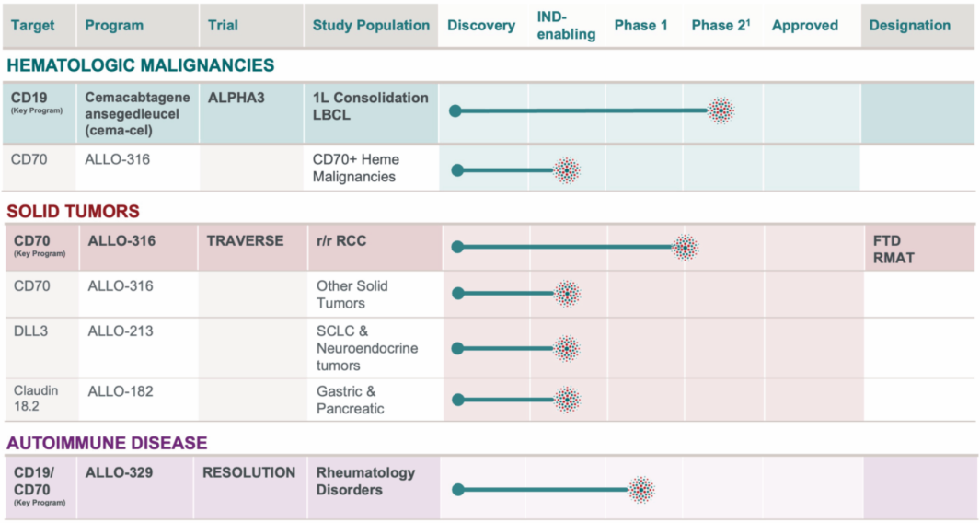The width and height of the screenshot is (980, 523).
Task: Select the Study Population column header
Action: tap(371, 26)
